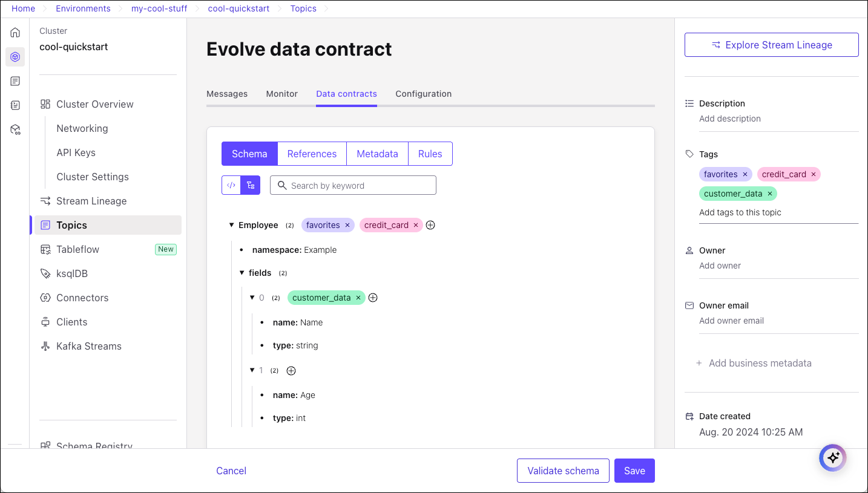Switch to the Monitor tab
The width and height of the screenshot is (868, 493).
281,94
